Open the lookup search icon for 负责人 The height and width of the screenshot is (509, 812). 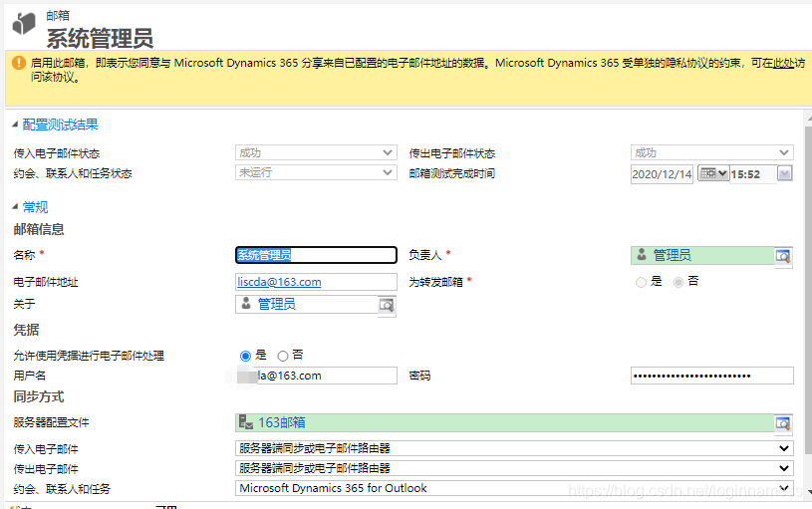point(782,255)
